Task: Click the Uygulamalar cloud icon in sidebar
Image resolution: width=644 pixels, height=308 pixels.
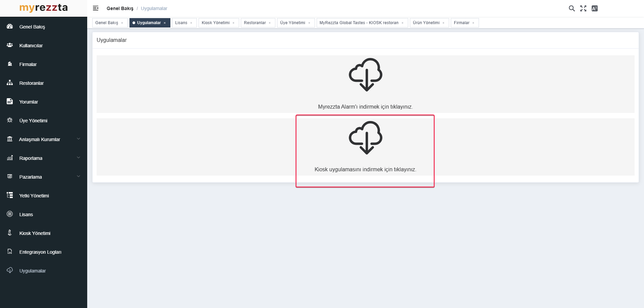Action: point(10,270)
